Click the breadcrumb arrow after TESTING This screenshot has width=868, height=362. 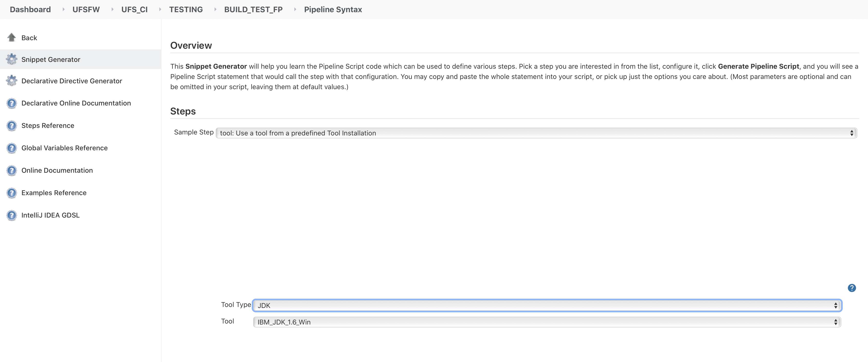[x=215, y=10]
